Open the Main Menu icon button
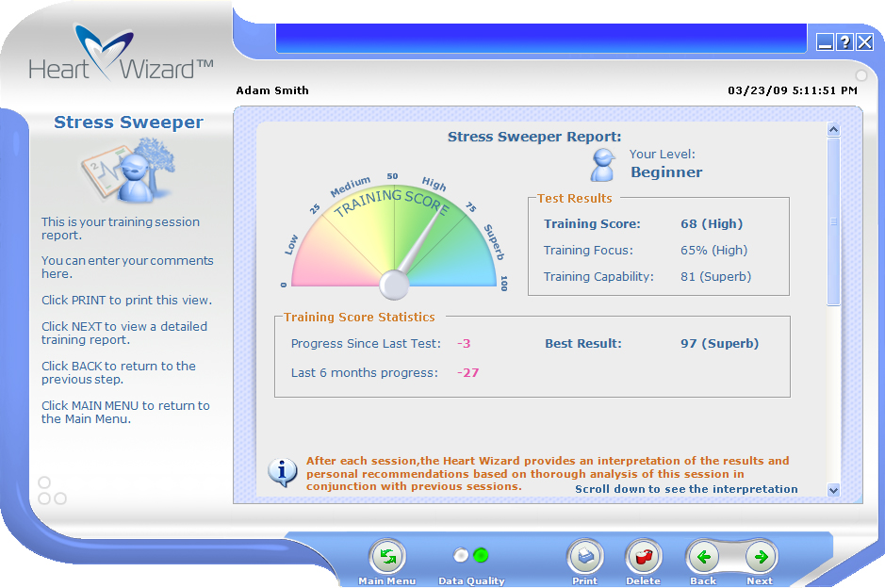The width and height of the screenshot is (885, 588). point(386,558)
